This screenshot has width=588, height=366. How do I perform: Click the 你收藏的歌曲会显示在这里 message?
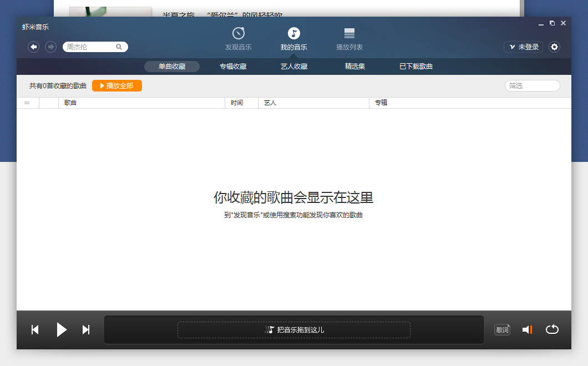293,197
